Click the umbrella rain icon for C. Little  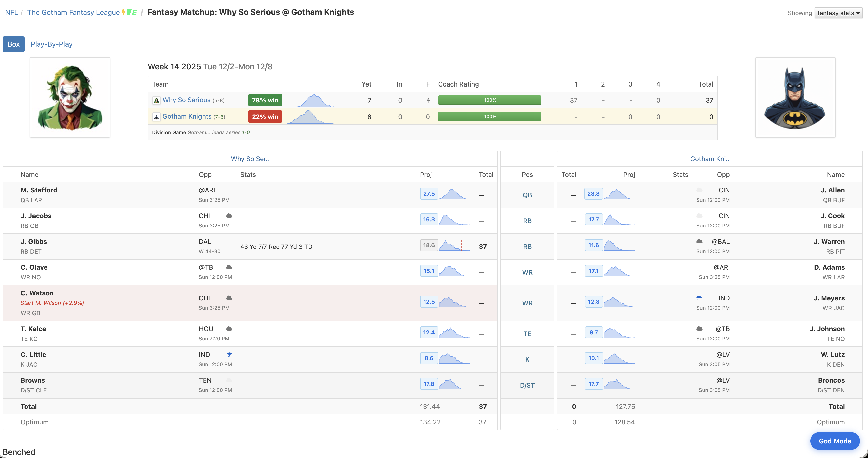point(229,354)
